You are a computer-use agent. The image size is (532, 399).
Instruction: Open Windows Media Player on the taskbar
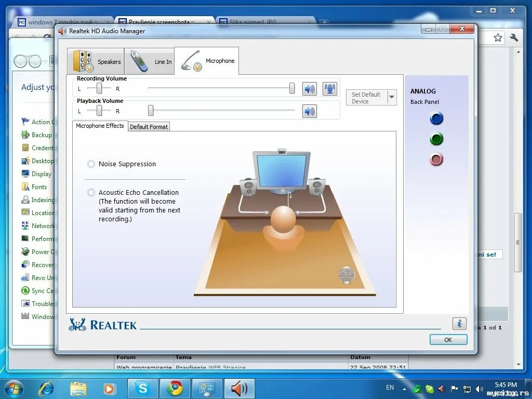pos(110,389)
